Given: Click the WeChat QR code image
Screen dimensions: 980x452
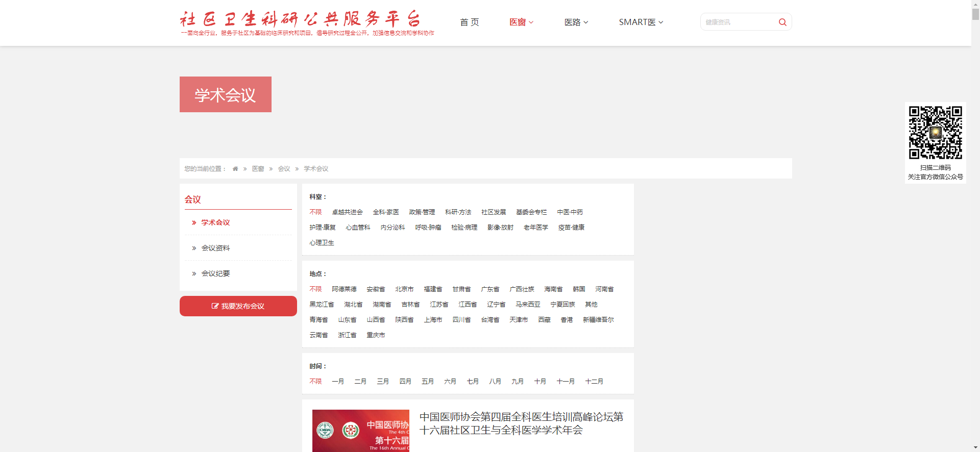Looking at the screenshot, I should [x=935, y=133].
